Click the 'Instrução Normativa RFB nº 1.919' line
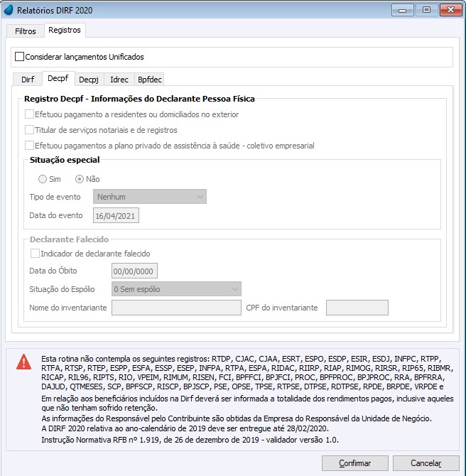Screen dimensions: 466x476 click(x=190, y=440)
